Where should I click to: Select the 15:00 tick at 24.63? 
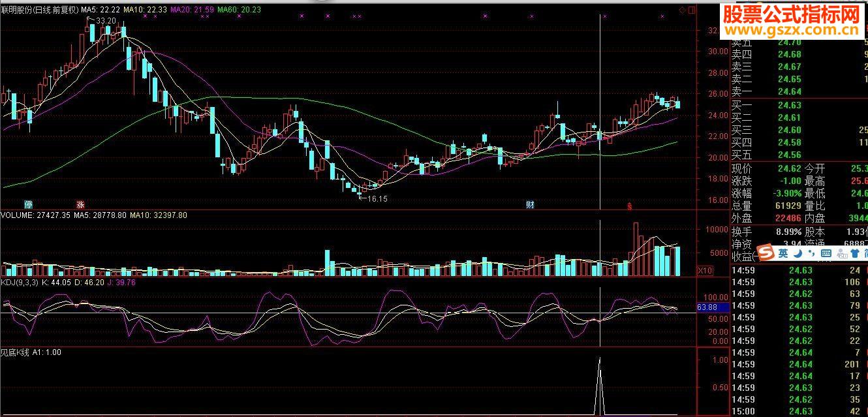pos(798,411)
